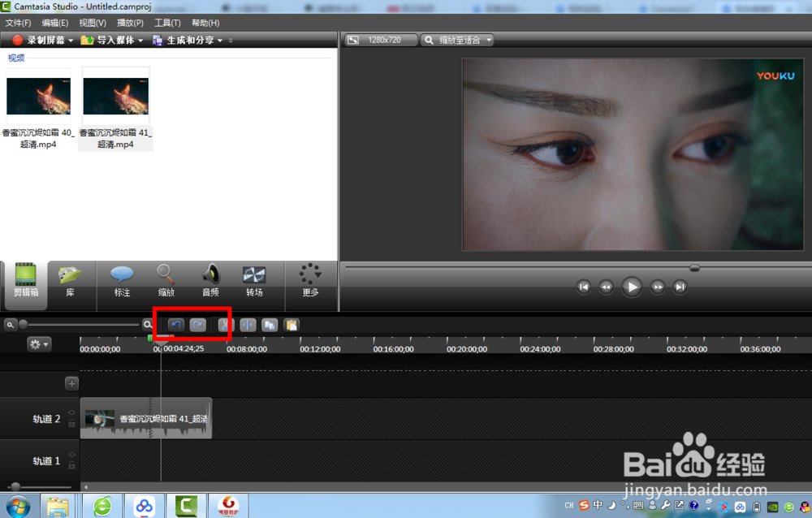
Task: Click the timeline zoom slider handle
Action: (x=23, y=324)
